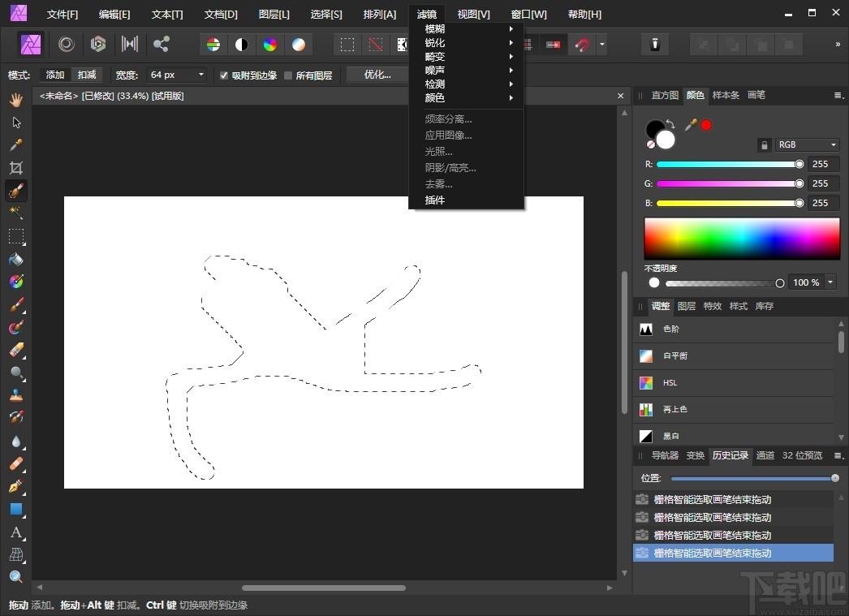Click the eyedropper in the color panel

pyautogui.click(x=691, y=125)
